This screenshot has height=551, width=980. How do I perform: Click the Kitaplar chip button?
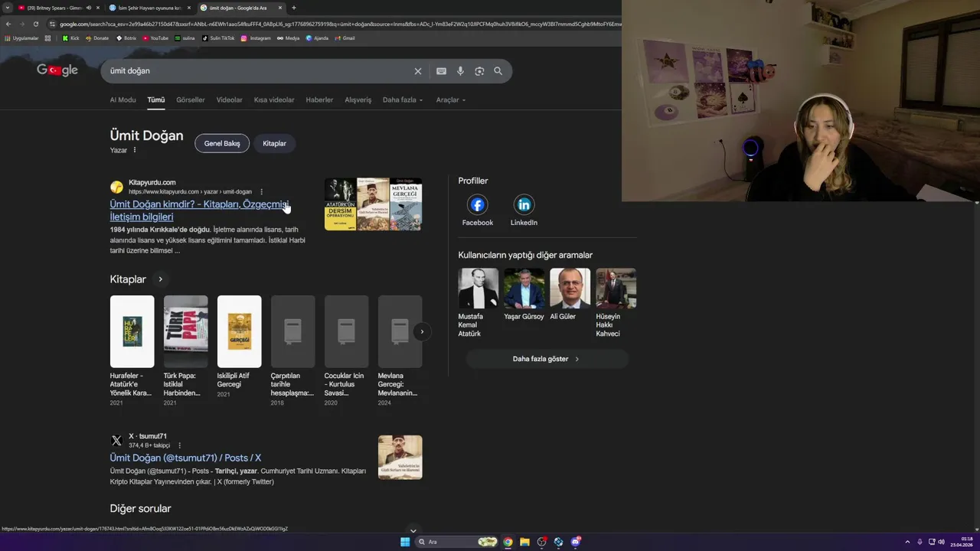coord(274,144)
